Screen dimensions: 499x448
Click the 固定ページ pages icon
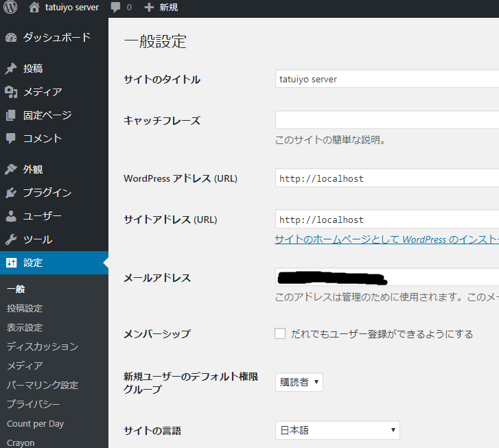(x=11, y=115)
